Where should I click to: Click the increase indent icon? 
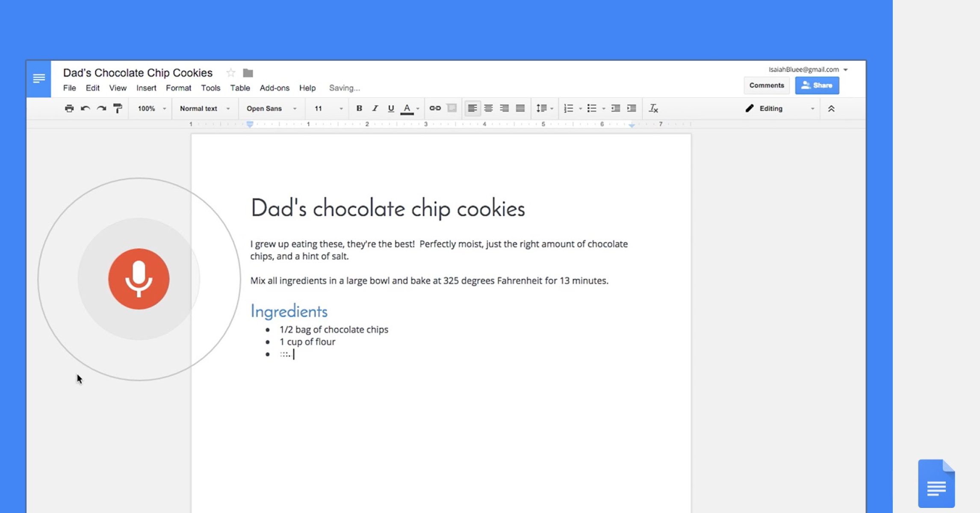coord(631,109)
